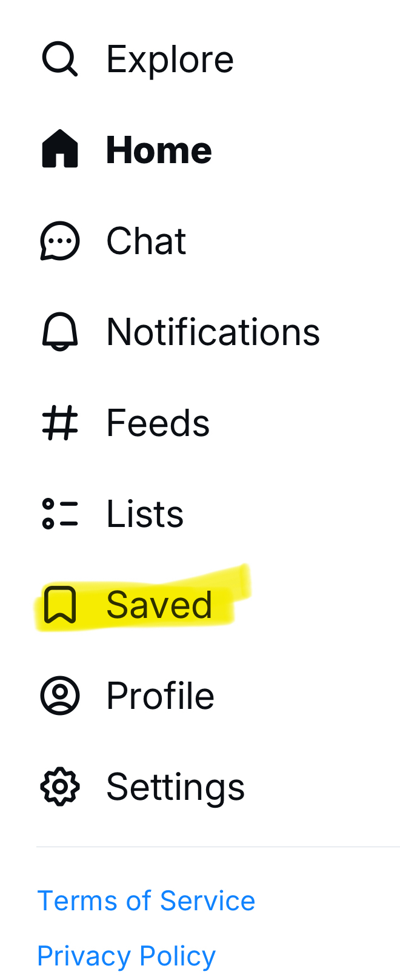
Task: Click the magnifying glass Explore icon
Action: [59, 59]
